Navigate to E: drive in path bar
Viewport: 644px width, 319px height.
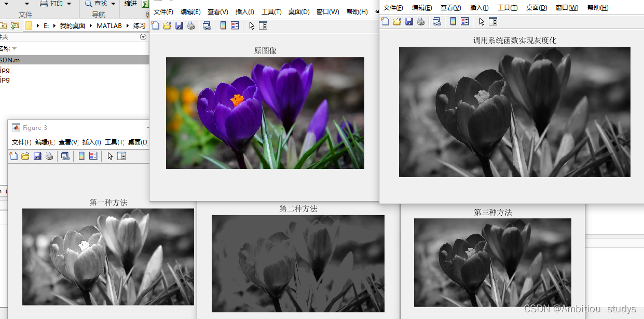(x=46, y=26)
